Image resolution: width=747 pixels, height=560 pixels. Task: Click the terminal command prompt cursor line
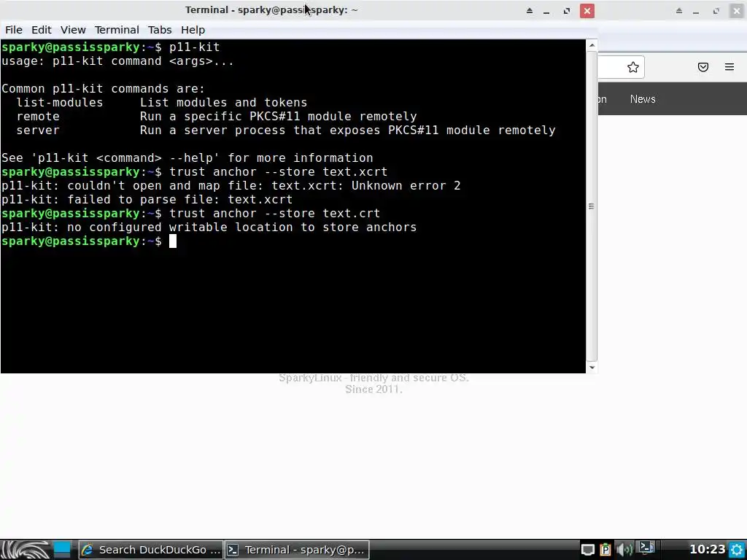pos(88,241)
